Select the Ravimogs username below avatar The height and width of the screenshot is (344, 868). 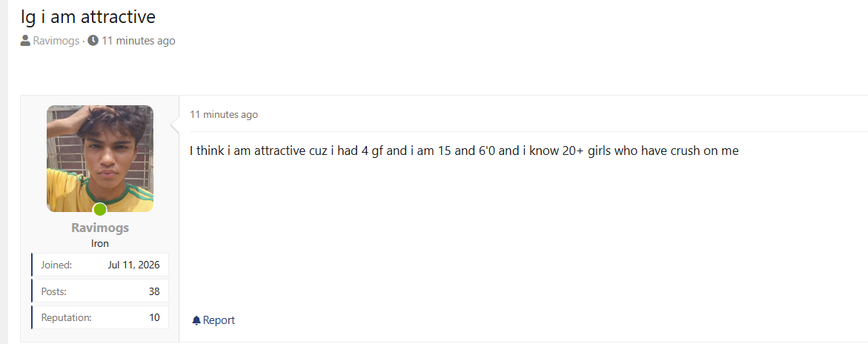[x=99, y=228]
